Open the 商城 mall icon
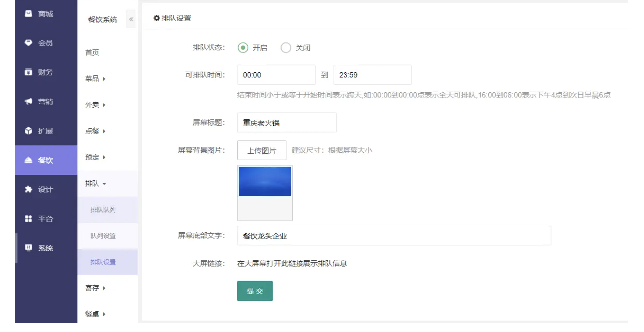The width and height of the screenshot is (644, 332). click(29, 14)
